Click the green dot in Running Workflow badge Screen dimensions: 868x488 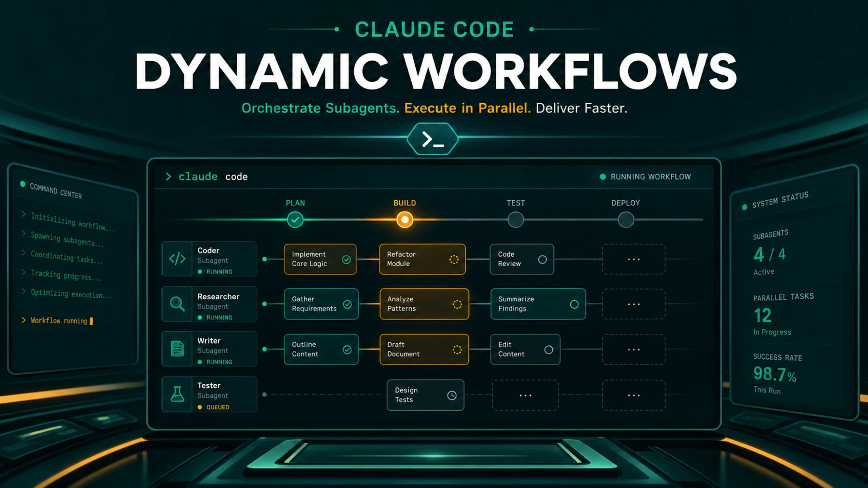tap(603, 177)
